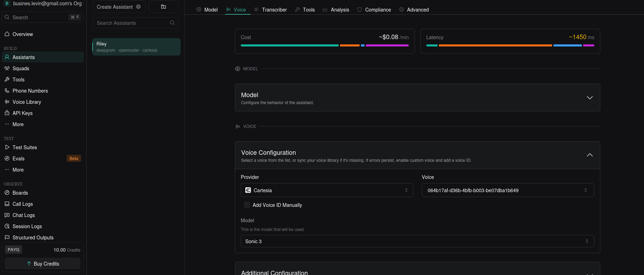The image size is (644, 275).
Task: Switch to the Transcriber tab
Action: click(270, 9)
